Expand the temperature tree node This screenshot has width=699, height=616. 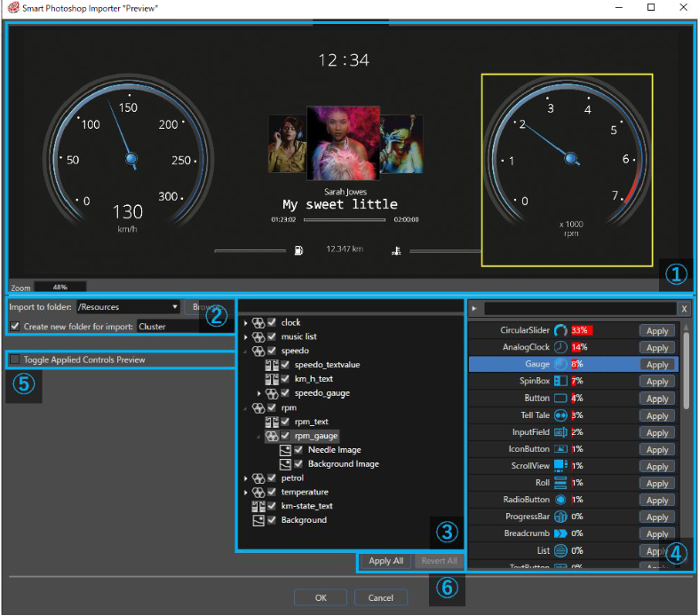tap(246, 492)
